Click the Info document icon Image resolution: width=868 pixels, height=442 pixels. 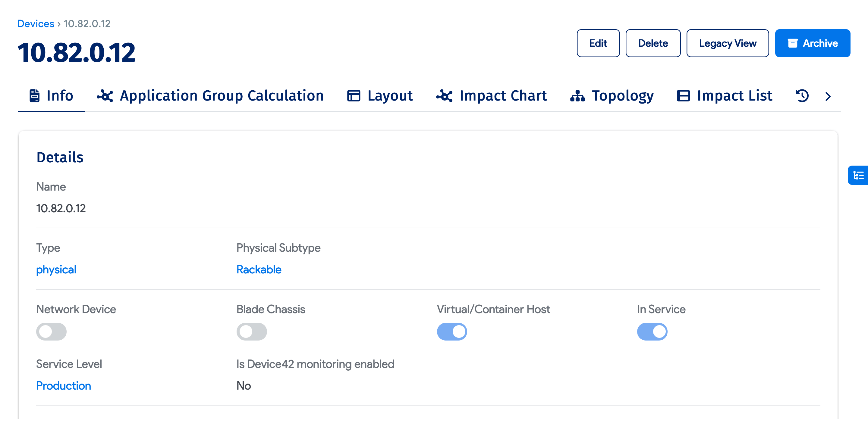[34, 96]
